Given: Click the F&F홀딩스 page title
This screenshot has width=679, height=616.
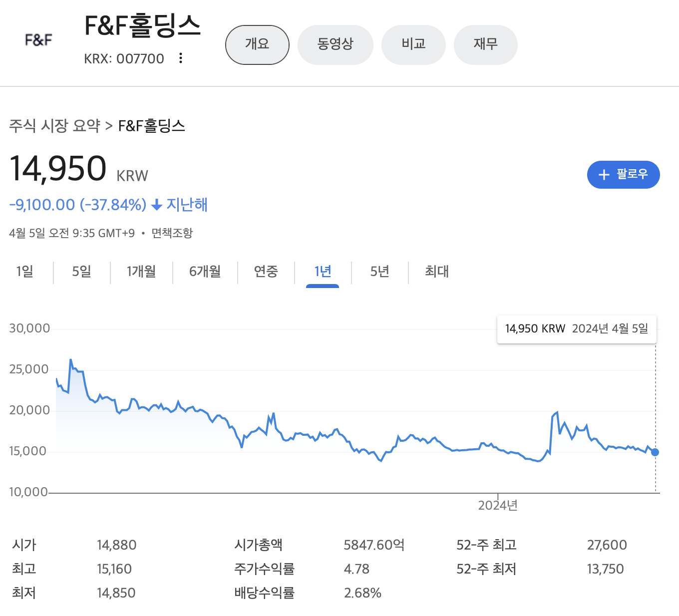Looking at the screenshot, I should tap(142, 26).
